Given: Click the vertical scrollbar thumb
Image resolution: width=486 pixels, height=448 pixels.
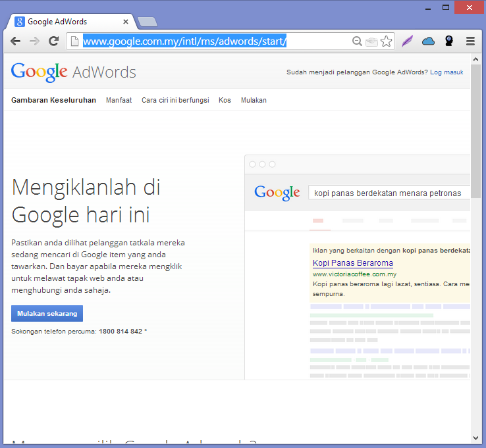Looking at the screenshot, I should [x=475, y=131].
